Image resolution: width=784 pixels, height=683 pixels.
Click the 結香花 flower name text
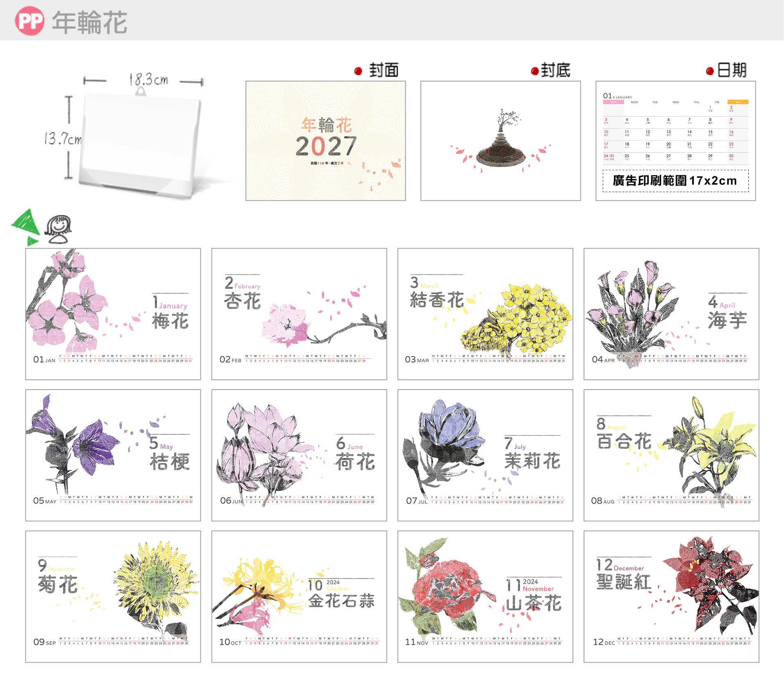pyautogui.click(x=437, y=300)
